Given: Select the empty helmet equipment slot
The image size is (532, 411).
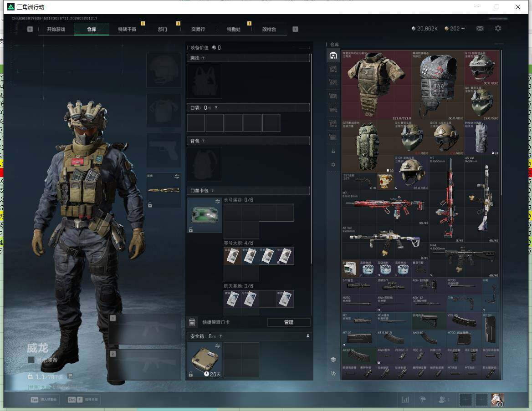Looking at the screenshot, I should pyautogui.click(x=164, y=70).
